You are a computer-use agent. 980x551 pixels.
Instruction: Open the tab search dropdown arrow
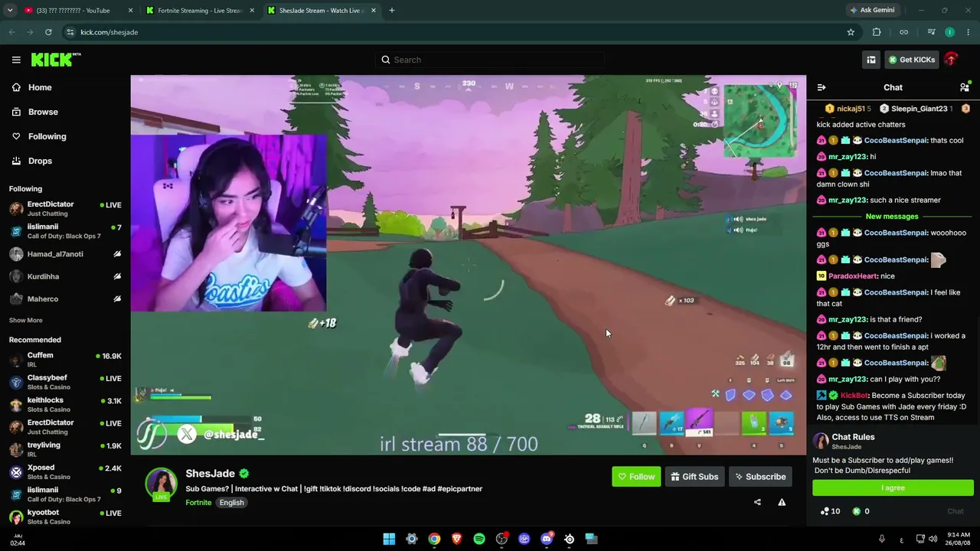click(10, 11)
